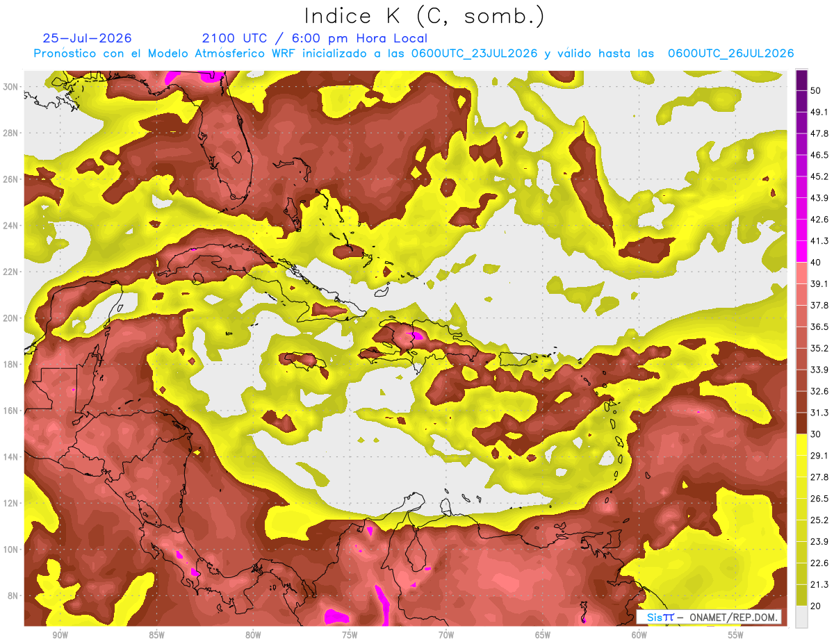
Task: Click the color bar value 41.3
Action: click(819, 241)
